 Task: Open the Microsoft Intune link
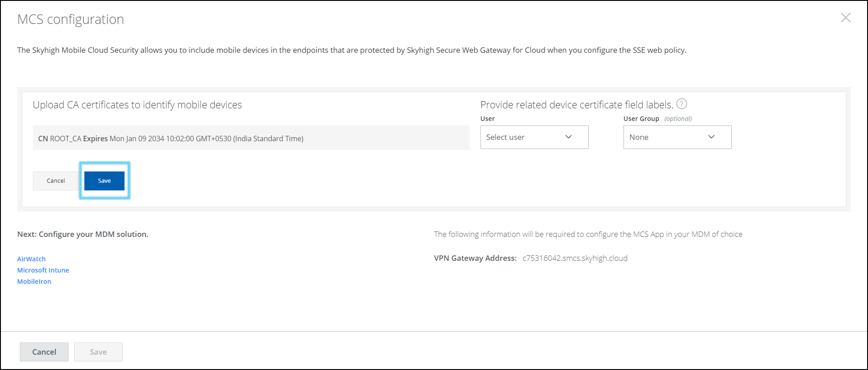point(43,270)
